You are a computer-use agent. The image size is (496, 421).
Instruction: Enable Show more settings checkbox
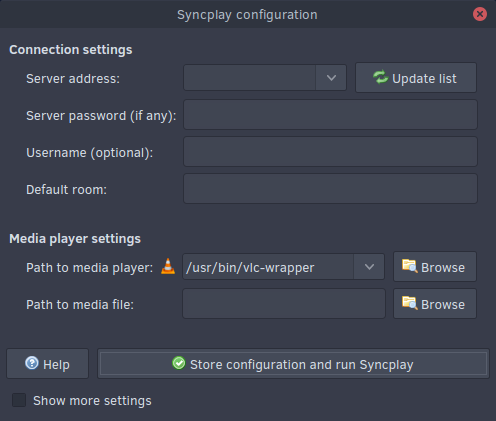point(19,400)
